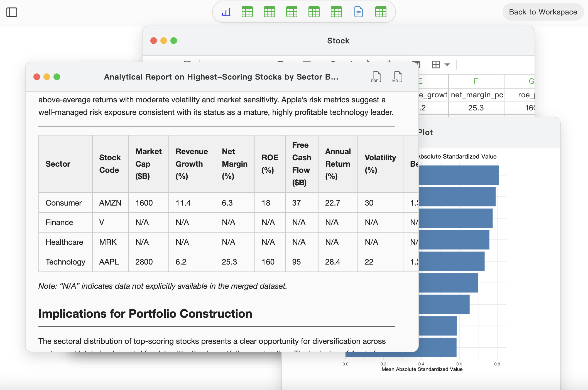Close the Analytical Report window

click(37, 77)
